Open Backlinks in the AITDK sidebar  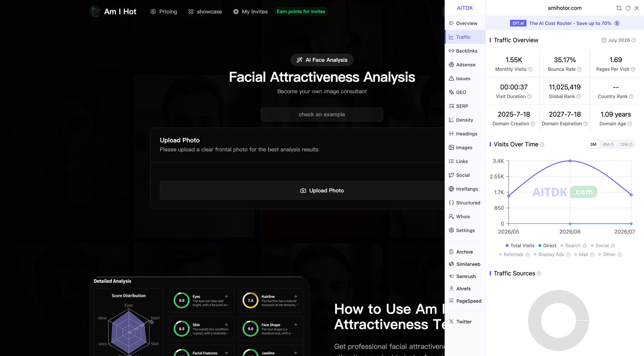coord(465,51)
